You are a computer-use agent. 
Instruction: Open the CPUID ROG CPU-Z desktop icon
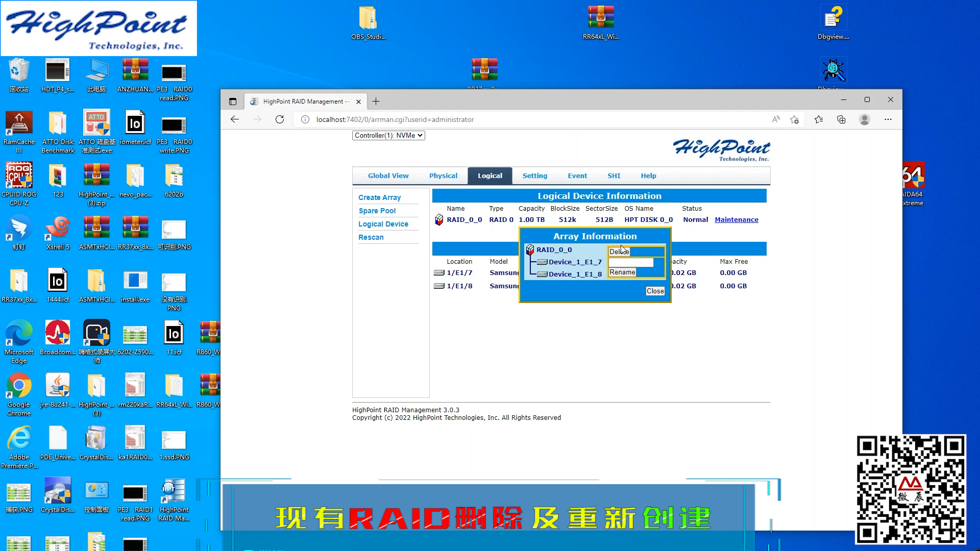pos(19,184)
